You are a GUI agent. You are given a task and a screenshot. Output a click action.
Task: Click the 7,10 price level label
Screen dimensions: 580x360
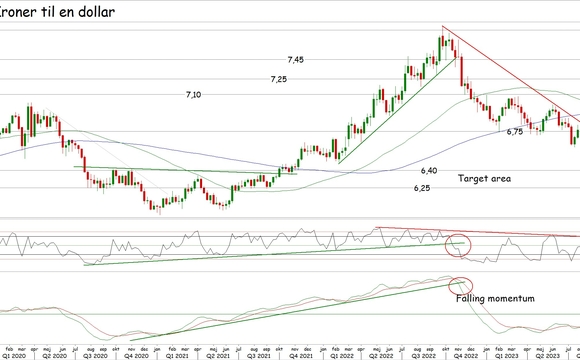[193, 95]
